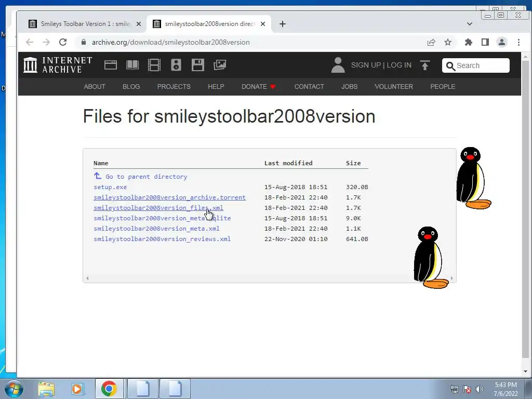This screenshot has width=532, height=399.
Task: Open the CONTACT menu item
Action: (x=309, y=87)
